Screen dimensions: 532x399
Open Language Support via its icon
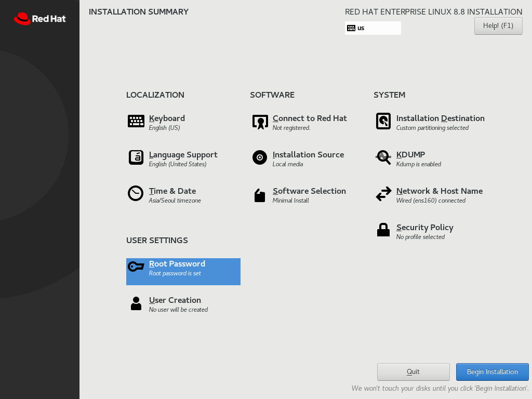pyautogui.click(x=136, y=157)
